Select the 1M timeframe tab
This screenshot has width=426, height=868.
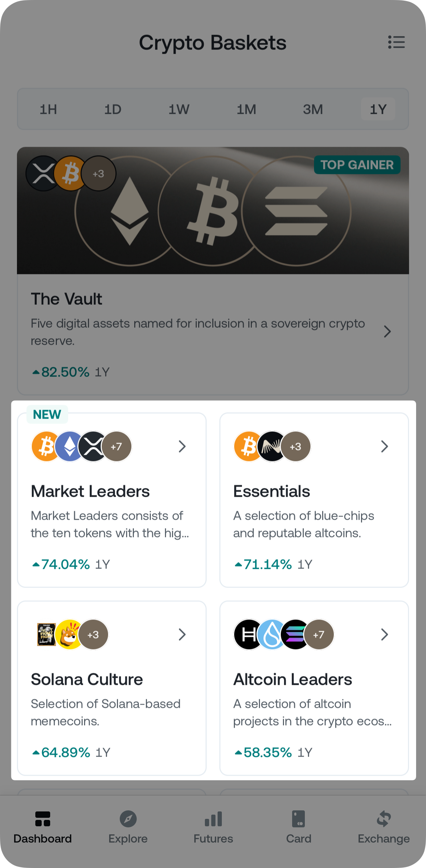pos(246,109)
